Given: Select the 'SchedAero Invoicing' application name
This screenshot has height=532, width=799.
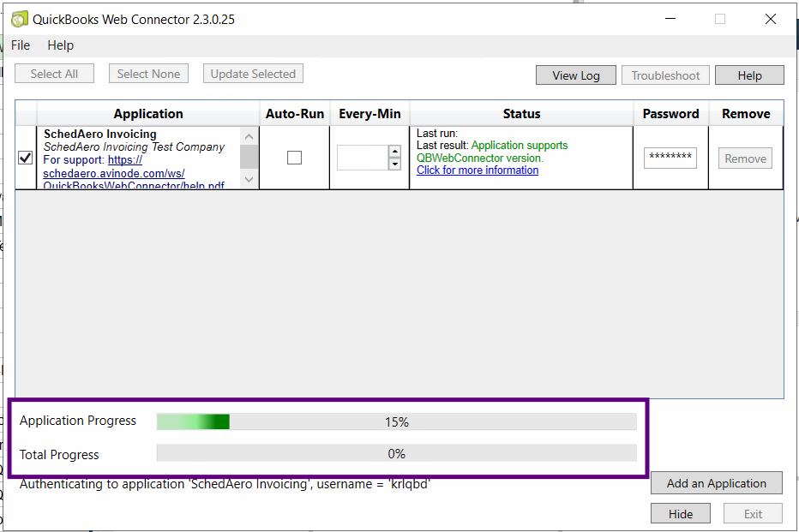Looking at the screenshot, I should click(x=100, y=134).
